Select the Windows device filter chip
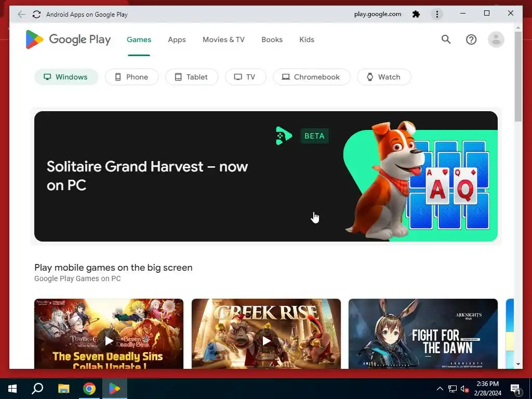 click(66, 77)
